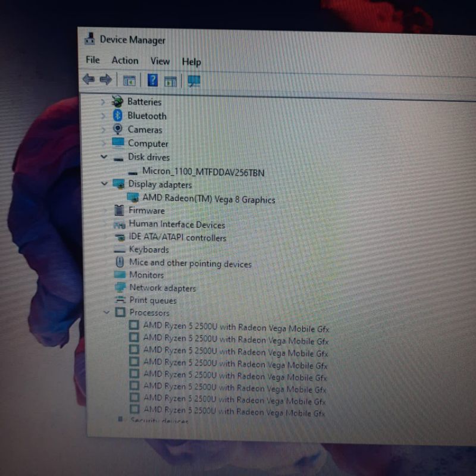476x476 pixels.
Task: Select the Network adapters icon
Action: coord(120,287)
